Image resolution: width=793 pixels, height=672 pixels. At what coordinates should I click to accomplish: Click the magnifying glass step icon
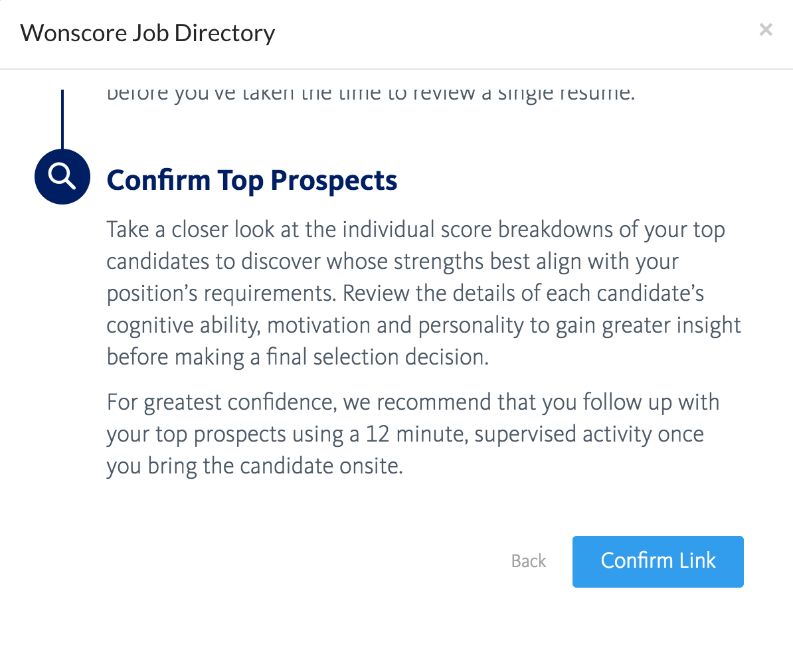(x=62, y=177)
